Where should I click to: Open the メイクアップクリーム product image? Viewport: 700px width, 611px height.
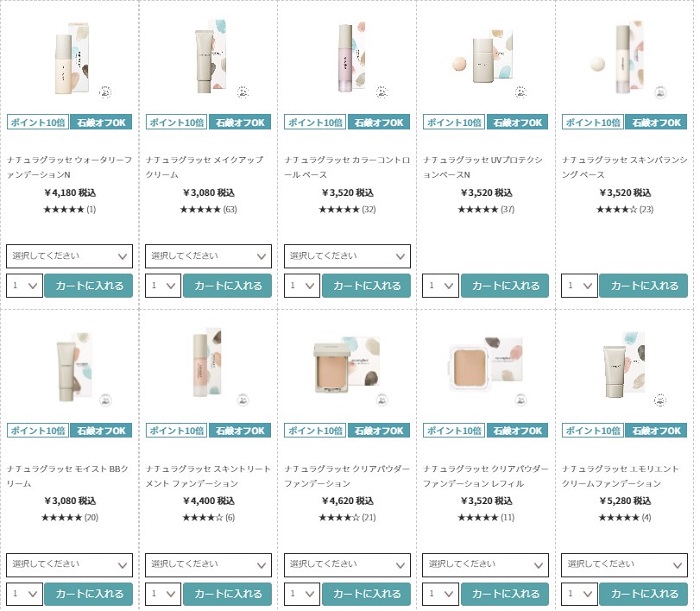coord(208,60)
